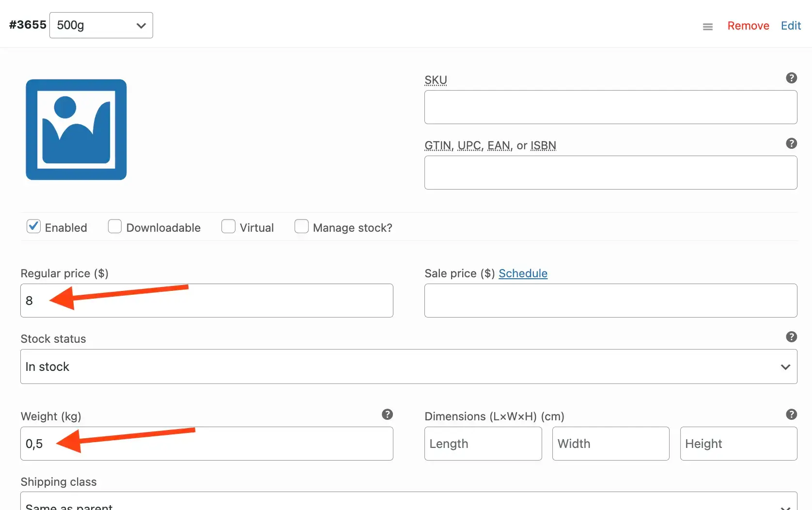
Task: Show the Weight help tooltip icon
Action: [387, 414]
